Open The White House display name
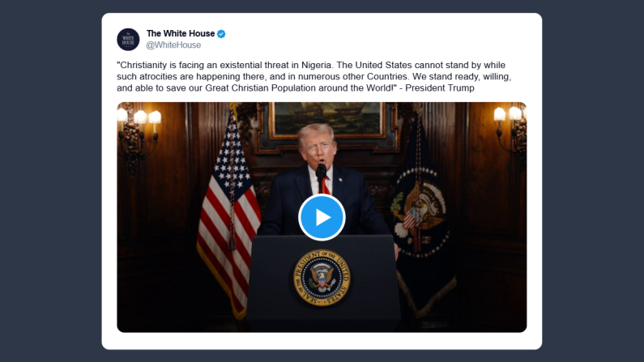Viewport: 644px width, 362px height. coord(181,33)
